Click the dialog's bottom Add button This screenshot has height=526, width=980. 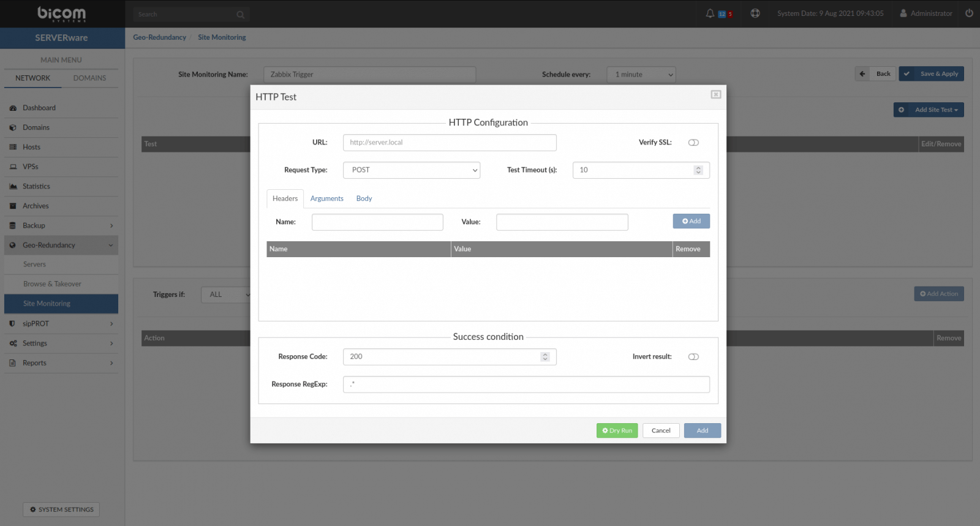(703, 431)
